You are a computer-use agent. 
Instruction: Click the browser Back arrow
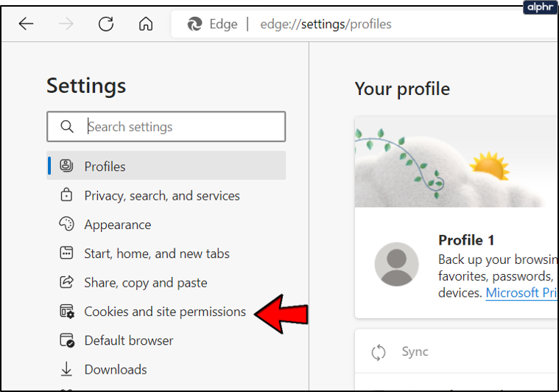[x=27, y=24]
